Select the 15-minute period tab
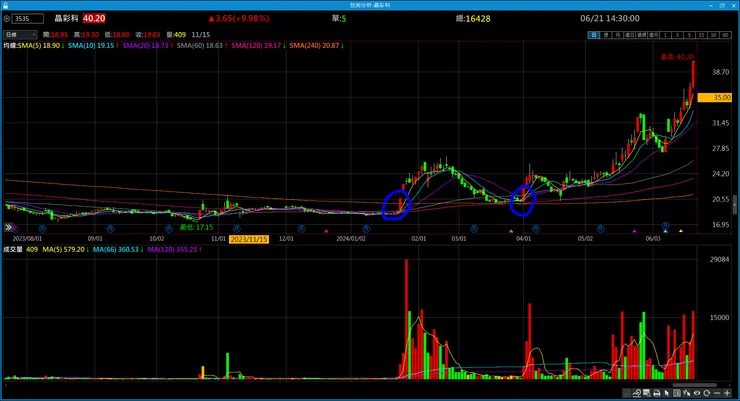 [701, 35]
